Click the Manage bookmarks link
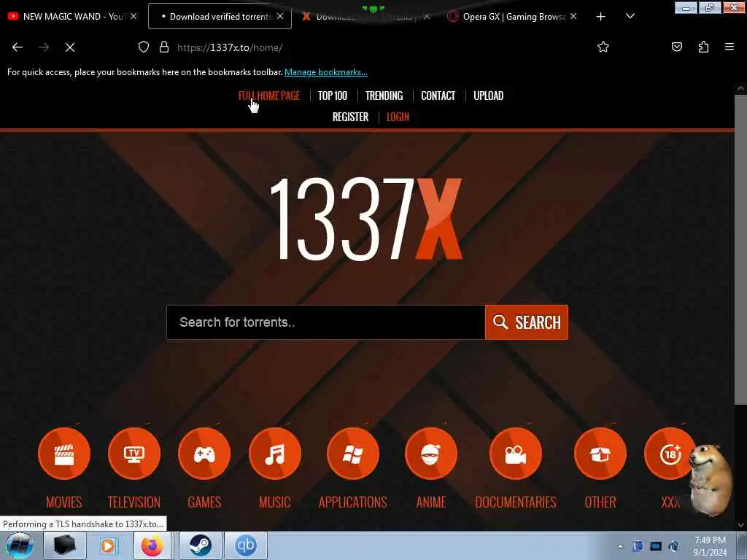Viewport: 747px width, 560px height. (x=326, y=72)
